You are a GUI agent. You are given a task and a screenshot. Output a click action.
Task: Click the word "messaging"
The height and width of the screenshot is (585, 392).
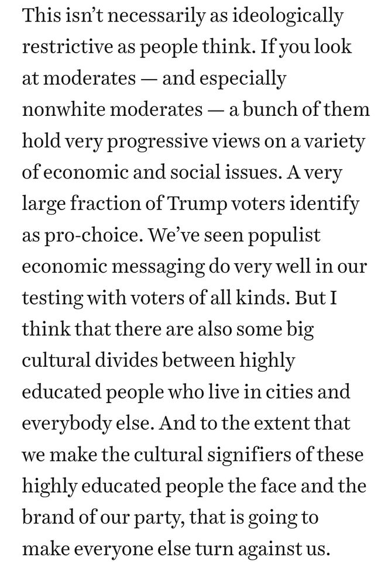(158, 267)
